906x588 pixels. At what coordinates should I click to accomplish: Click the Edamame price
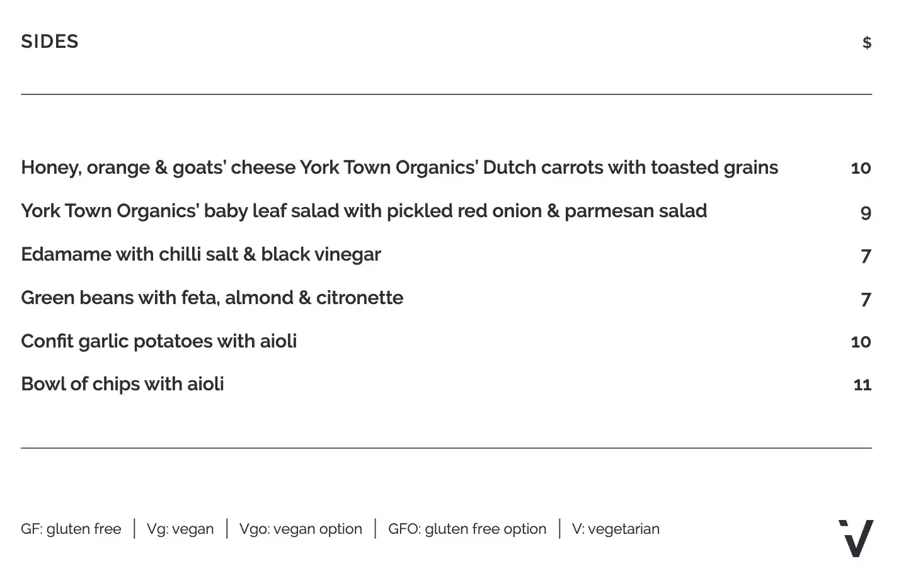pyautogui.click(x=866, y=256)
